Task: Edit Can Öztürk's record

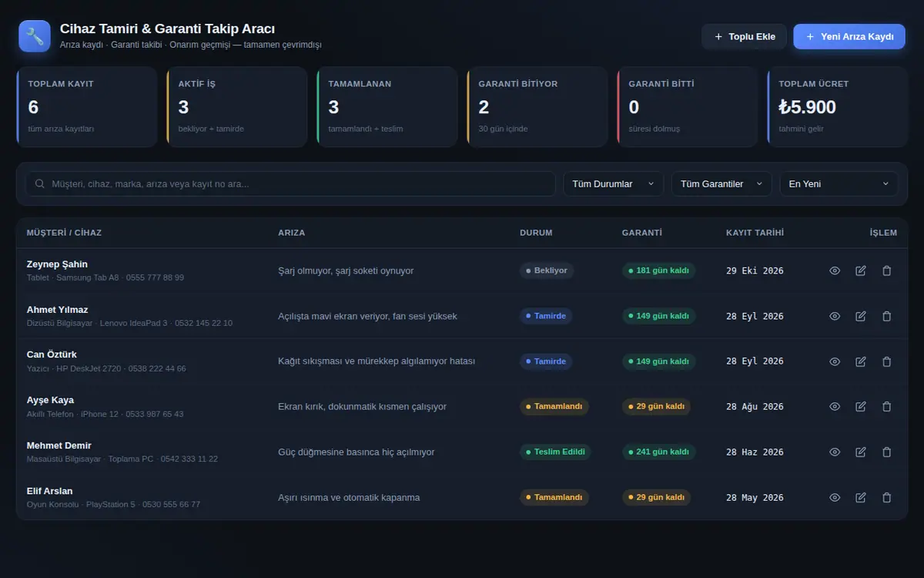Action: tap(861, 361)
